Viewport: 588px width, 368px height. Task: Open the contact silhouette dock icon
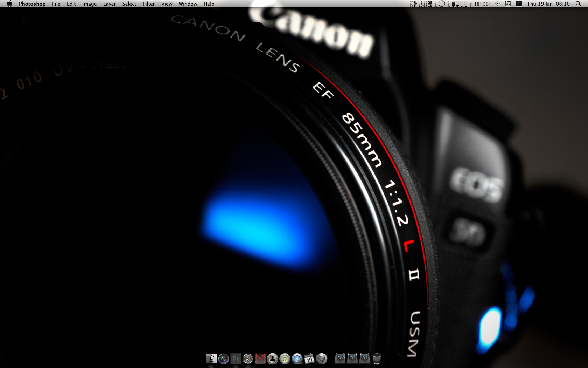pos(273,359)
